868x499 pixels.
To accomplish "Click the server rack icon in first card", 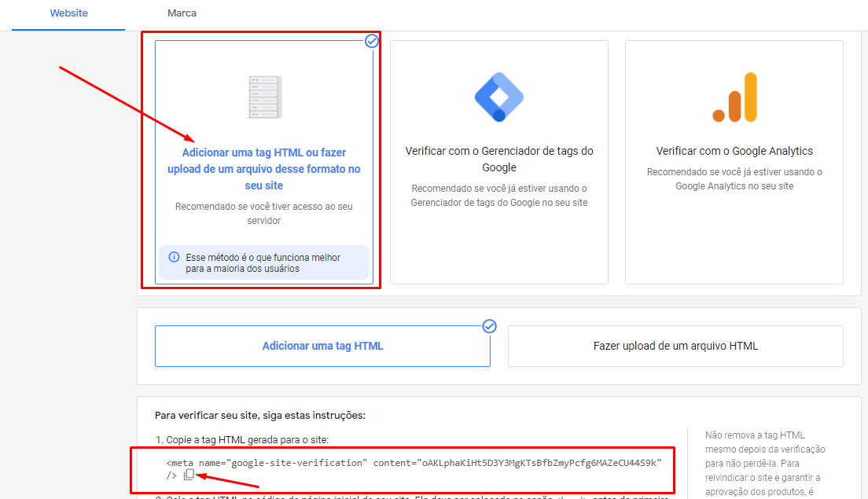I will pyautogui.click(x=263, y=97).
